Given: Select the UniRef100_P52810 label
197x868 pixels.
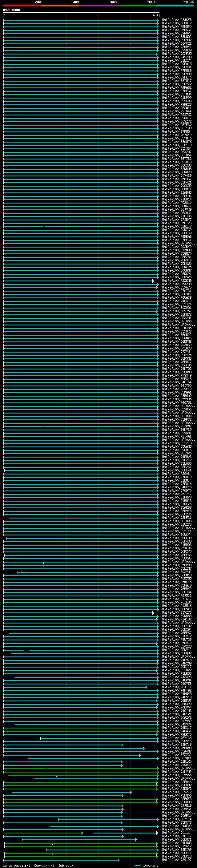Looking at the screenshot, I should pos(177,203).
